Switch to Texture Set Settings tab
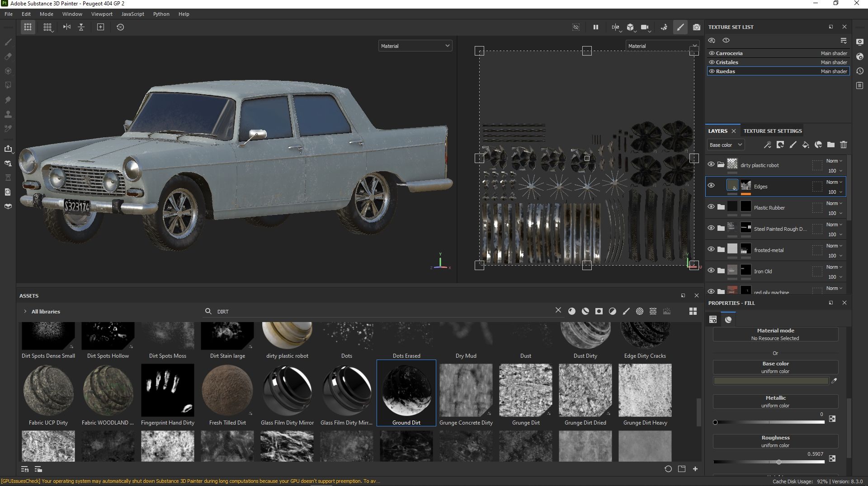Image resolution: width=868 pixels, height=486 pixels. (773, 131)
